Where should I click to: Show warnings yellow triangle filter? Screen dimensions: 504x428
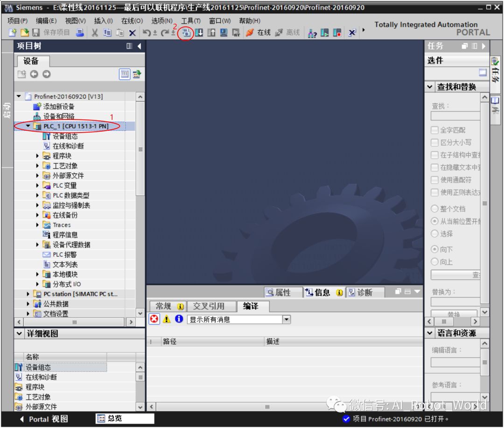coord(167,319)
